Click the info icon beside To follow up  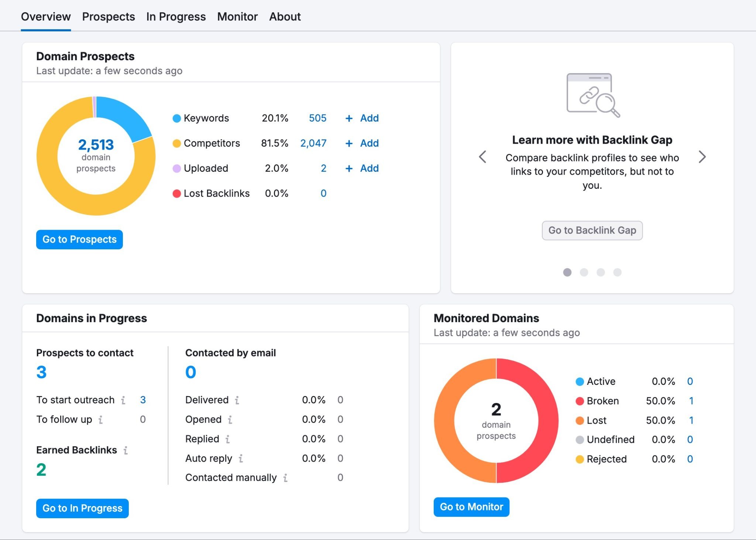coord(100,419)
